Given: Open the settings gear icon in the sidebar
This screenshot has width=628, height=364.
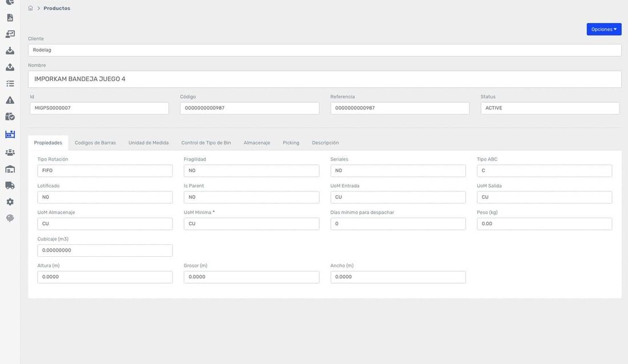Looking at the screenshot, I should pos(10,202).
